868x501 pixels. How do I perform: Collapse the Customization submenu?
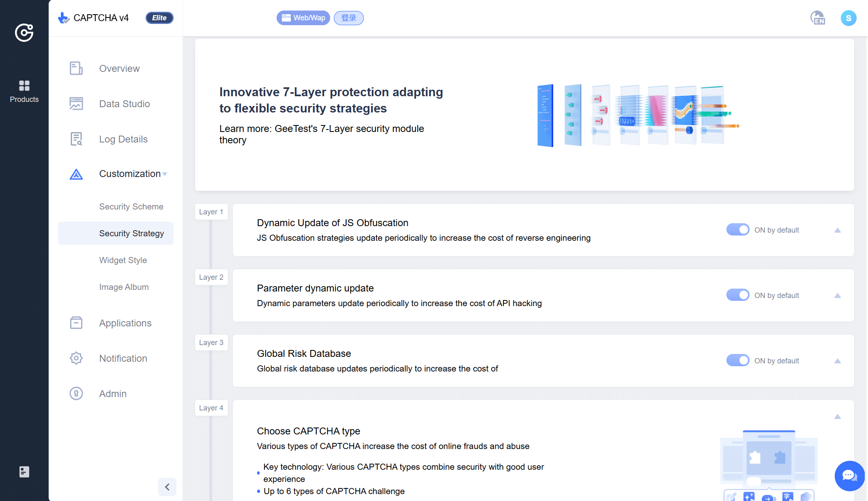click(x=165, y=174)
